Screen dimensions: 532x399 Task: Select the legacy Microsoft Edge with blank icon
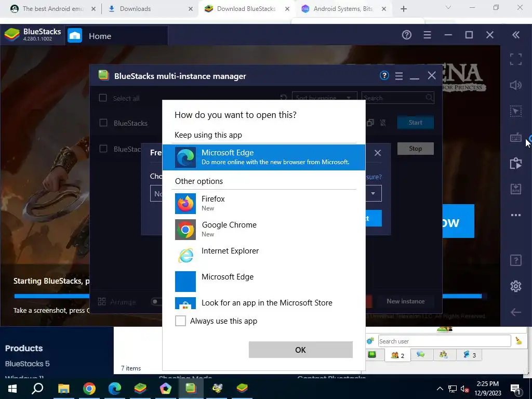tap(263, 281)
